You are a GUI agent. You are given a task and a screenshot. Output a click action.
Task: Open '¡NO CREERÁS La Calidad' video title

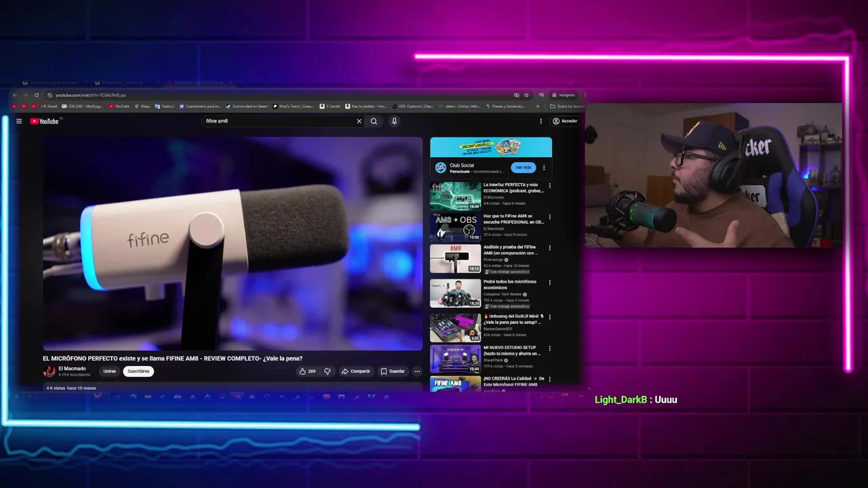click(x=514, y=382)
